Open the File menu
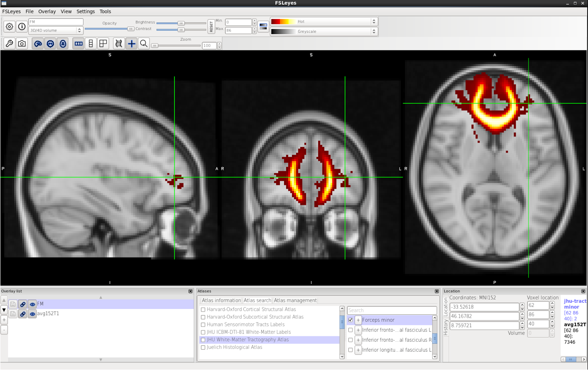This screenshot has height=370, width=588. coord(29,12)
